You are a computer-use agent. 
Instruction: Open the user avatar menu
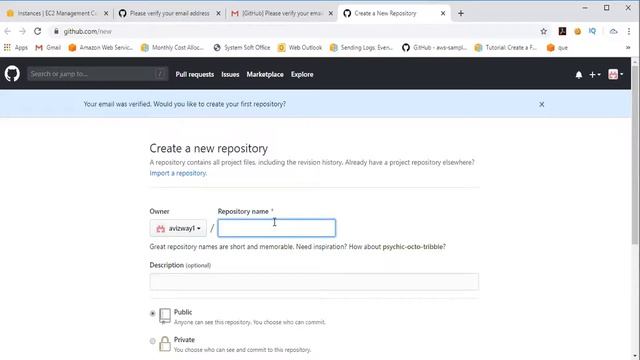pyautogui.click(x=616, y=74)
